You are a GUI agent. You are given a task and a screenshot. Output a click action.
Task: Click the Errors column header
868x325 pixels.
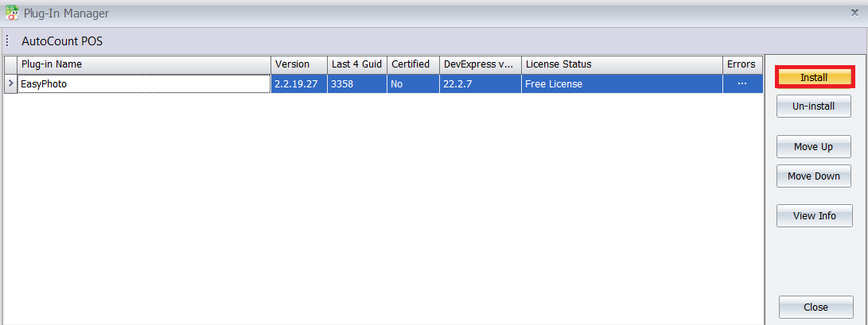(x=741, y=64)
